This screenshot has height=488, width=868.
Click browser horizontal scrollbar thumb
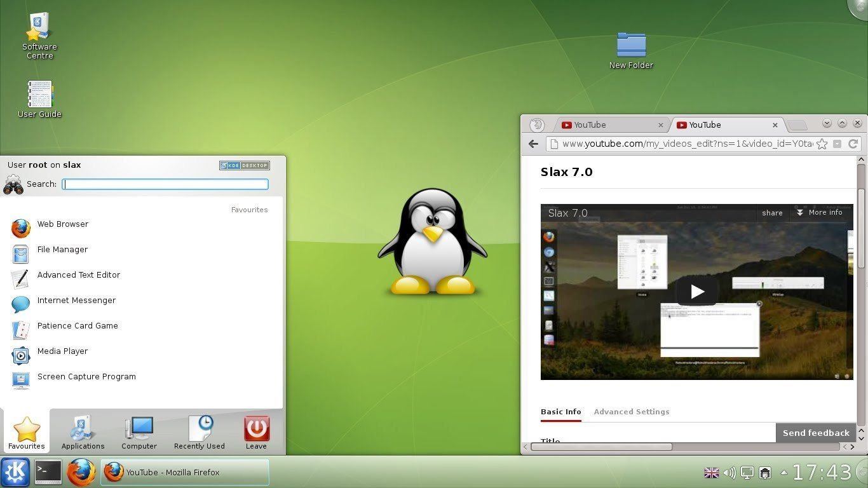[x=601, y=447]
